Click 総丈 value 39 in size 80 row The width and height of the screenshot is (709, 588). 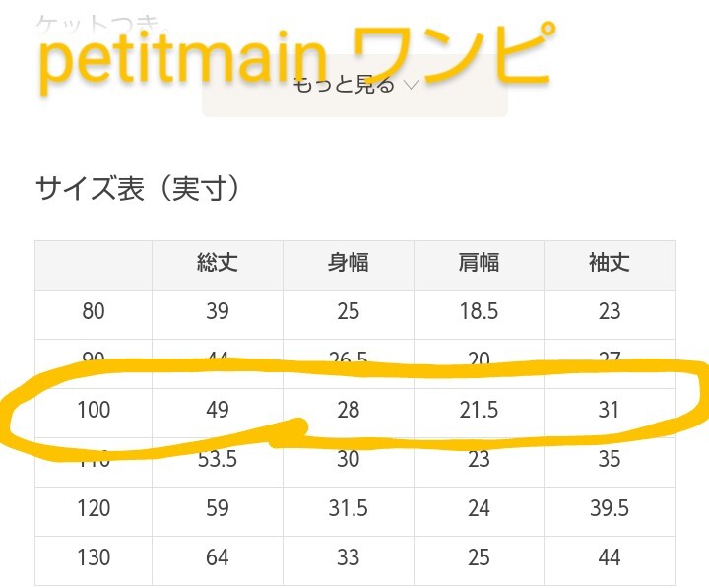pos(218,312)
